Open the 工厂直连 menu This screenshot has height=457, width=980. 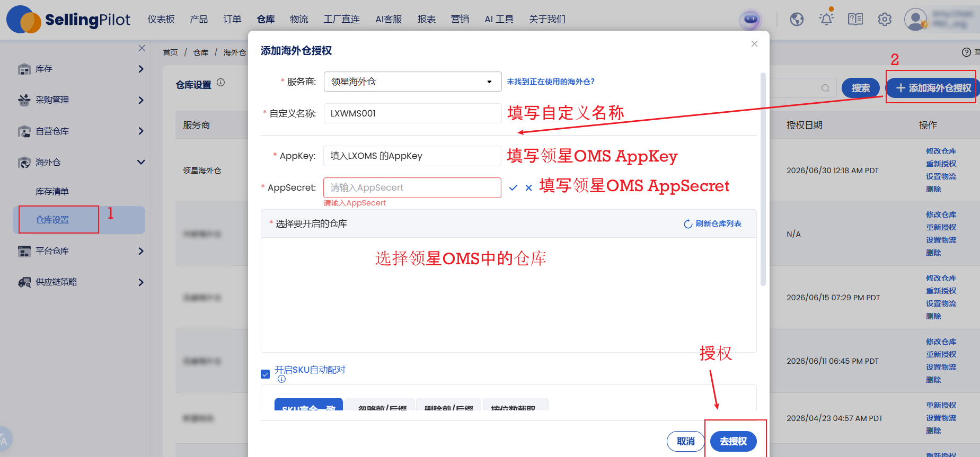pyautogui.click(x=342, y=20)
